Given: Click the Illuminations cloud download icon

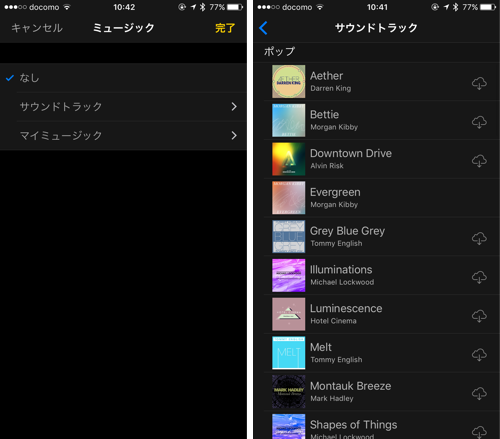Looking at the screenshot, I should [x=479, y=277].
